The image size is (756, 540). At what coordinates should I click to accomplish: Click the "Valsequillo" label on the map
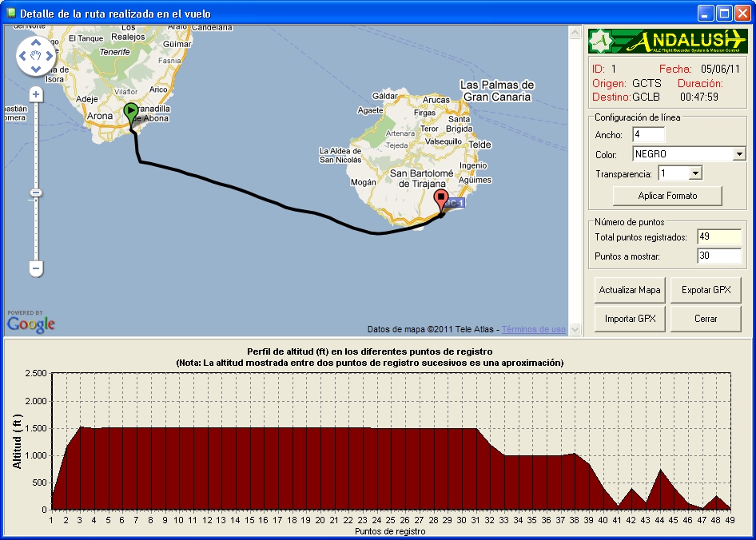point(444,141)
